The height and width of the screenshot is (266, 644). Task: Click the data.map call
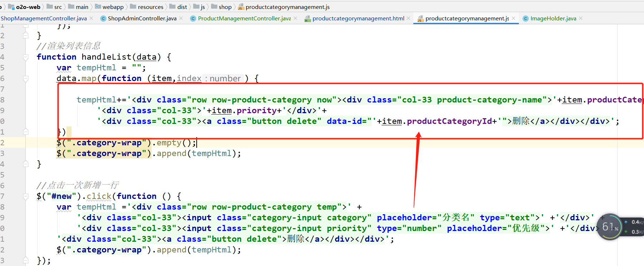77,79
